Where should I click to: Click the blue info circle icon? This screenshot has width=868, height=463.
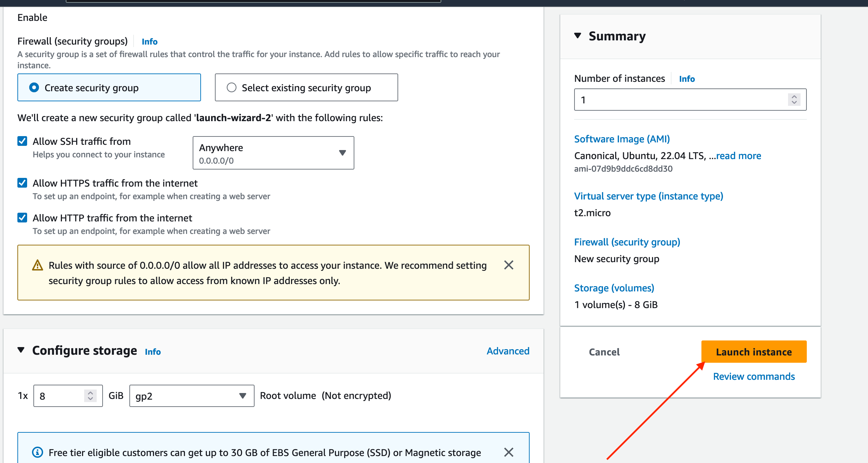pos(38,452)
